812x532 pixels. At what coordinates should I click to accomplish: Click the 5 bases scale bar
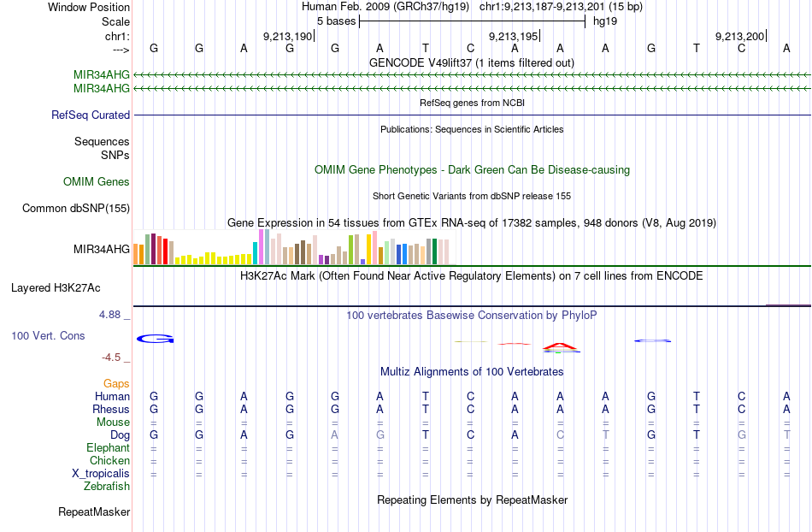coord(473,21)
